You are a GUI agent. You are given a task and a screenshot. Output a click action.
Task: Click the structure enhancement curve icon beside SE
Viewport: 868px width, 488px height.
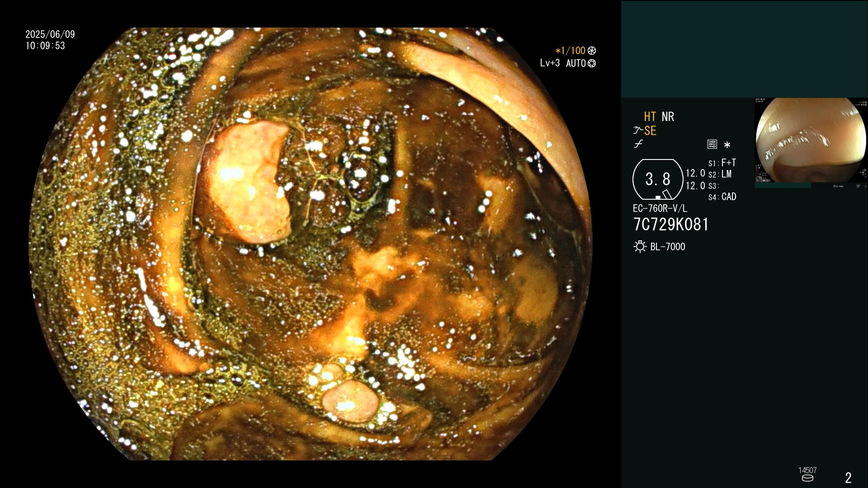638,131
